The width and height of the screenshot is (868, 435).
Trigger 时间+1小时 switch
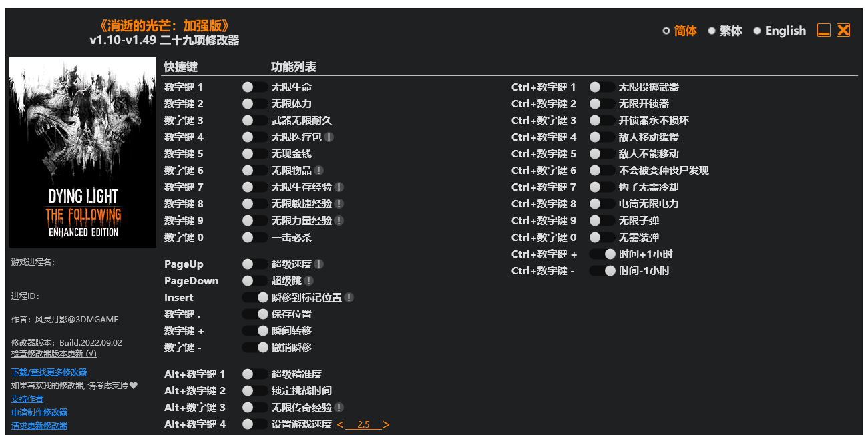pos(602,254)
